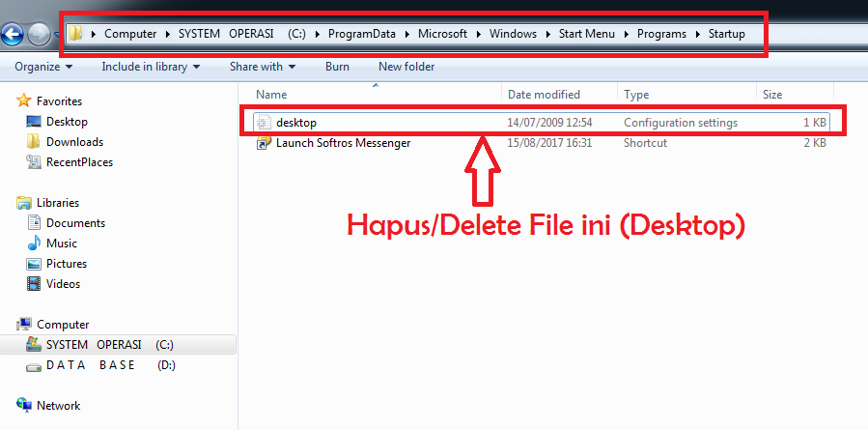
Task: Click the 2 KB size cell
Action: [x=815, y=143]
